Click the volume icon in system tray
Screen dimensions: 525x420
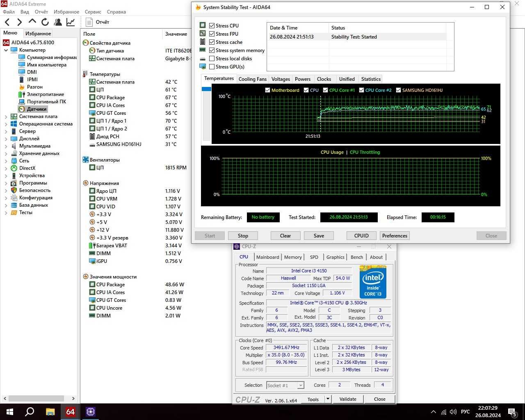(453, 412)
